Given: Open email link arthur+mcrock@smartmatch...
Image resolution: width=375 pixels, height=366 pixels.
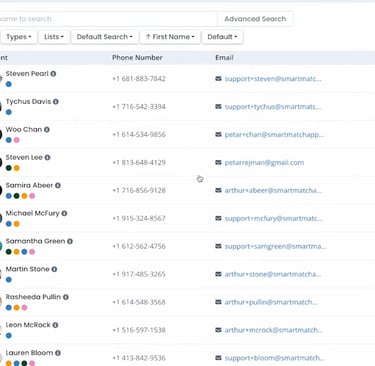Looking at the screenshot, I should [273, 330].
